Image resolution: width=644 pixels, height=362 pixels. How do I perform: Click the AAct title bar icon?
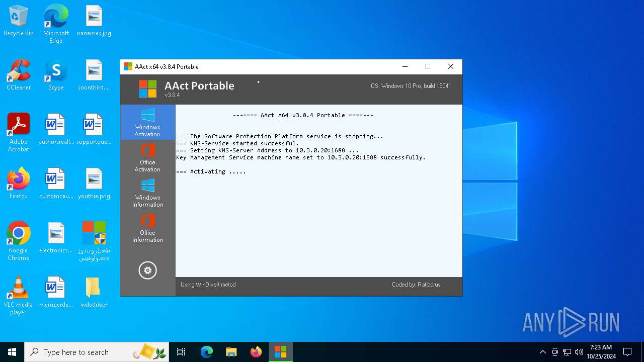(x=128, y=66)
